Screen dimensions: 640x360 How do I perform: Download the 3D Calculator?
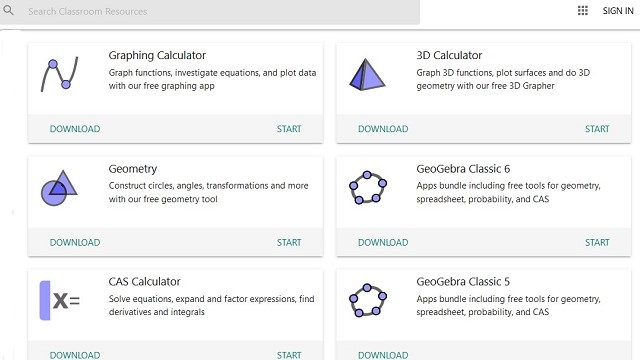383,129
